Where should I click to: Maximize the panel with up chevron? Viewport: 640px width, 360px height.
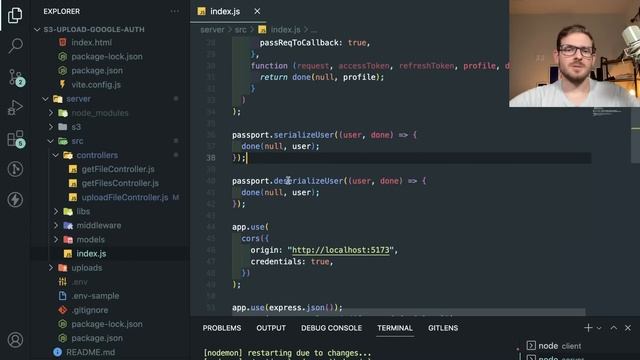[x=613, y=328]
